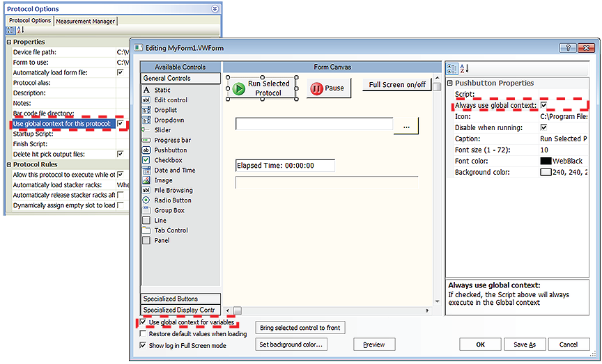This screenshot has height=364, width=602.
Task: Select the Progress bar control icon
Action: (146, 140)
